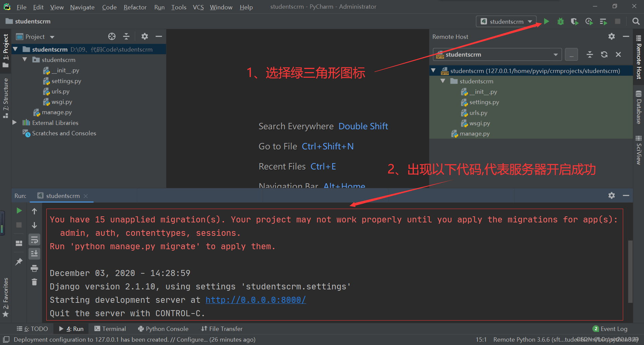Open the Run menu
The height and width of the screenshot is (345, 644).
(x=159, y=7)
